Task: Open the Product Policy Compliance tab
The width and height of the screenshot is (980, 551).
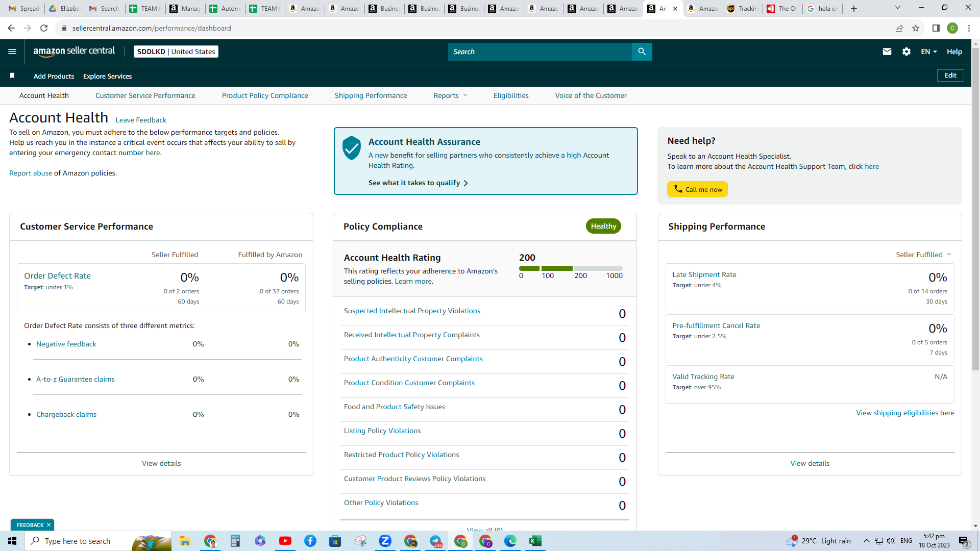Action: (x=265, y=95)
